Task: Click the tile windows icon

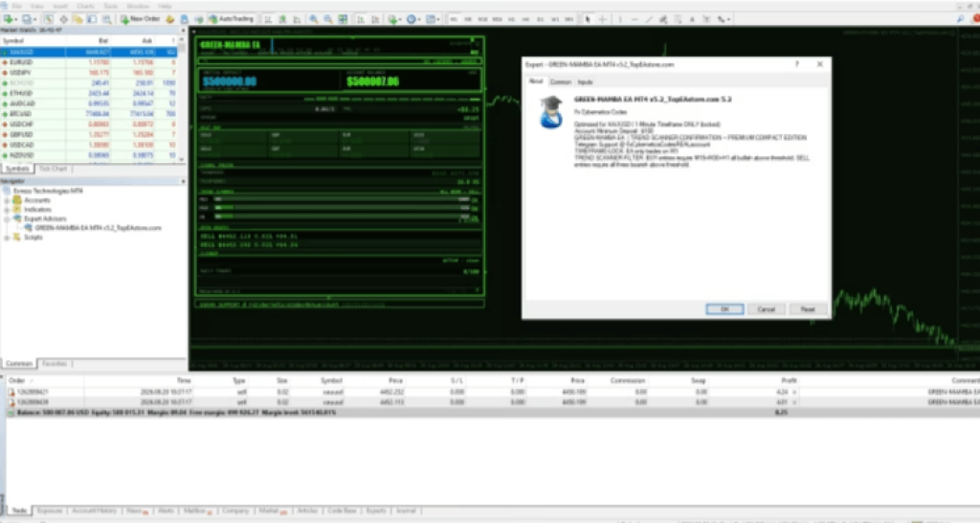Action: [x=344, y=19]
